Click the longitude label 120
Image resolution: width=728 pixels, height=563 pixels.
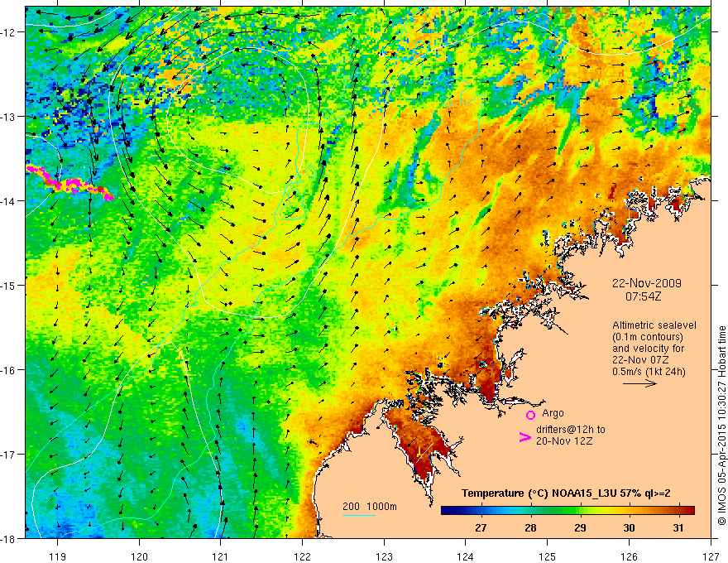pos(139,556)
